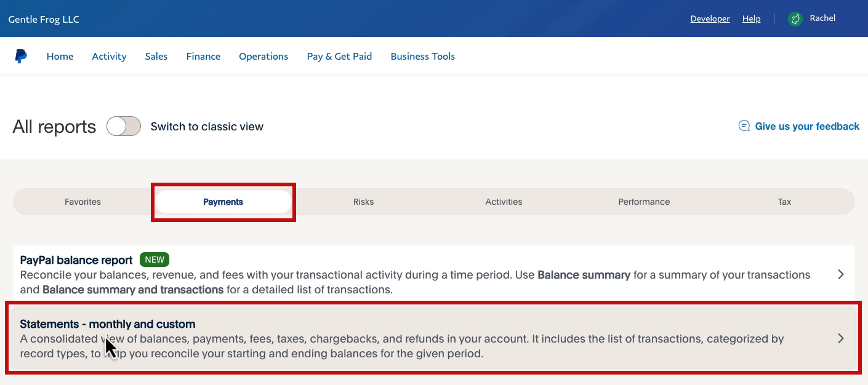
Task: Click Give us your feedback link
Action: click(807, 126)
